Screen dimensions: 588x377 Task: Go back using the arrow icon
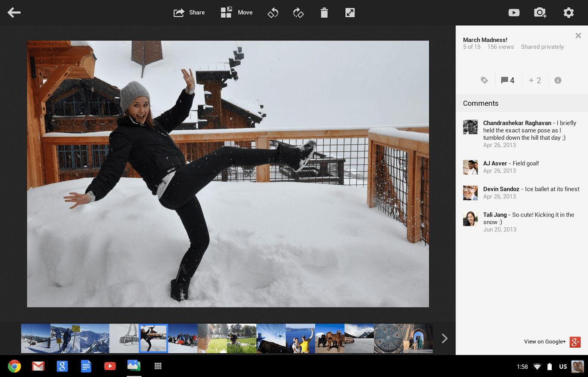14,13
